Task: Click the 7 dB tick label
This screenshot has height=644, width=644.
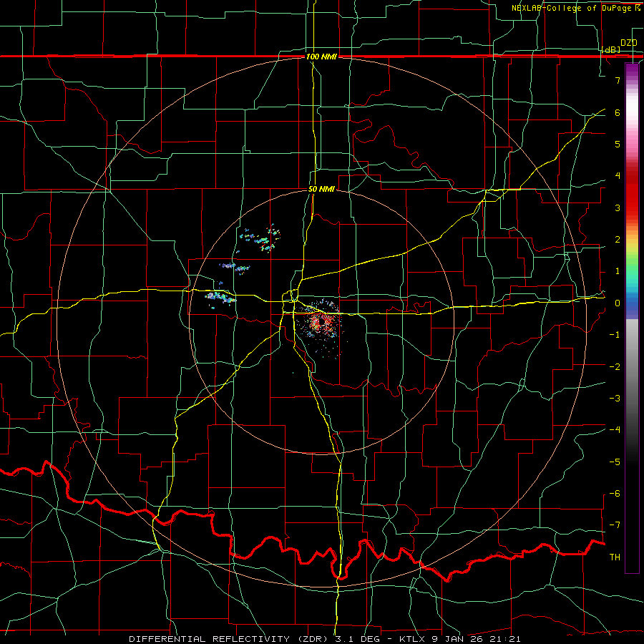Action: [x=618, y=80]
